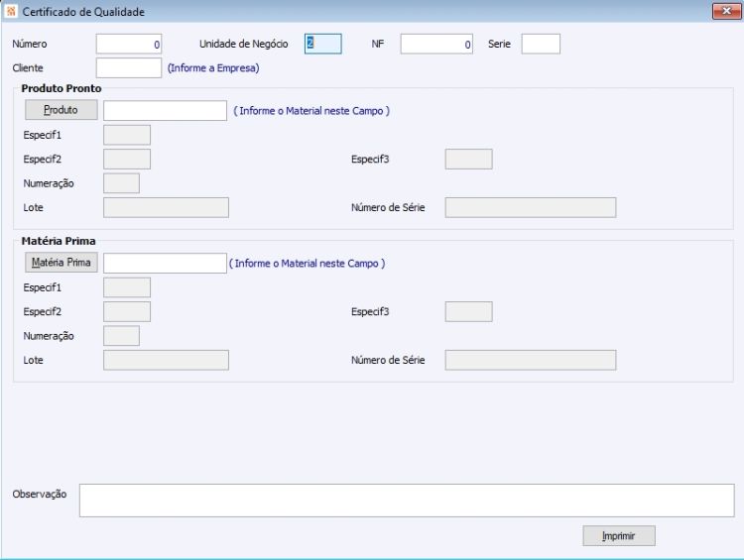This screenshot has width=744, height=560.
Task: Click the '(Informe a Empresa)' hint text
Action: (x=213, y=67)
